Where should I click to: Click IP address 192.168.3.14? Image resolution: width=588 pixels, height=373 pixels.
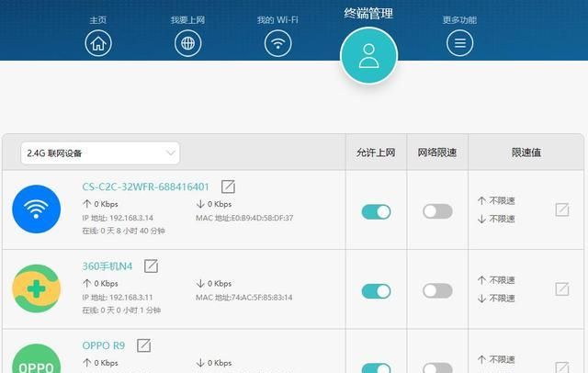point(132,218)
